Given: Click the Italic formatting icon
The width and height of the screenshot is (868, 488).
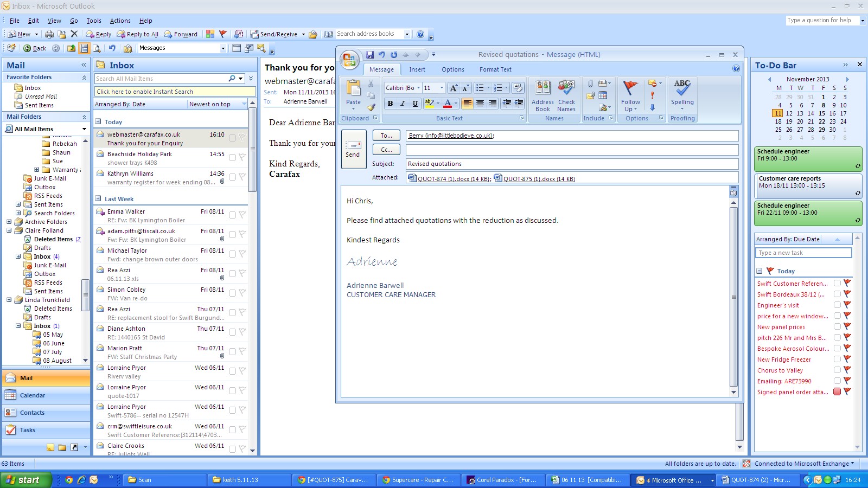Looking at the screenshot, I should [x=403, y=104].
